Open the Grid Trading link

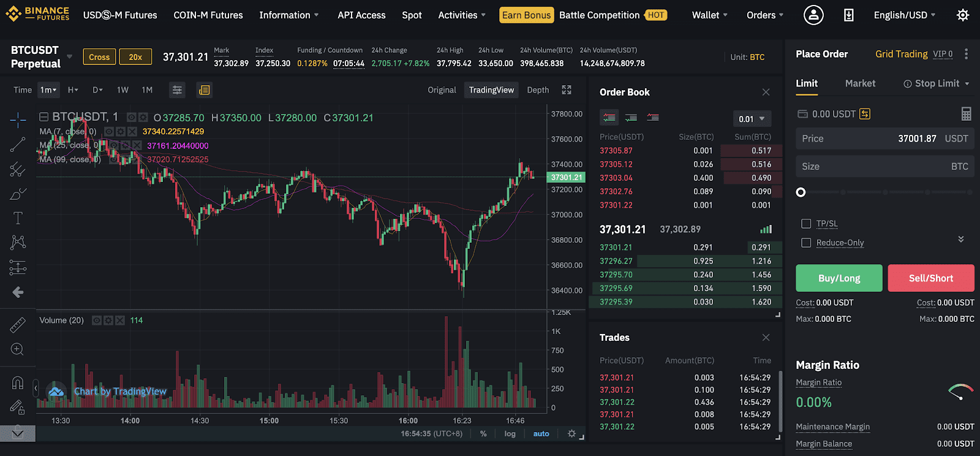pyautogui.click(x=902, y=54)
